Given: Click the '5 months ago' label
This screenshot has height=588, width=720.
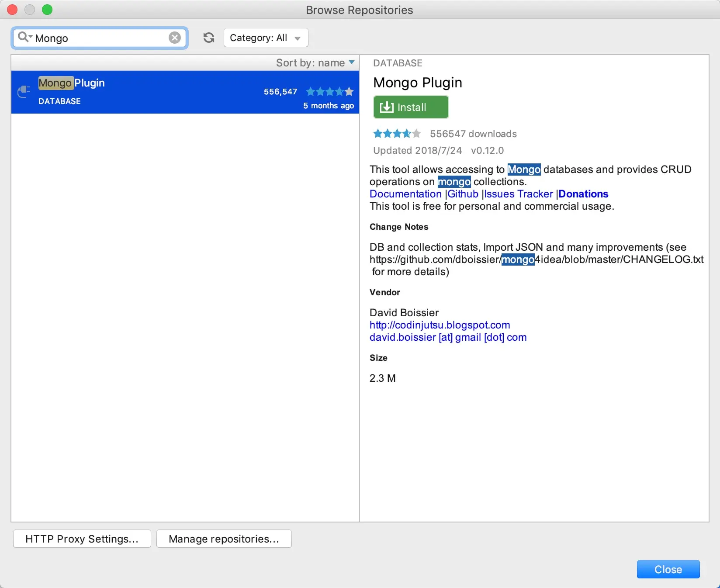Looking at the screenshot, I should [x=329, y=106].
